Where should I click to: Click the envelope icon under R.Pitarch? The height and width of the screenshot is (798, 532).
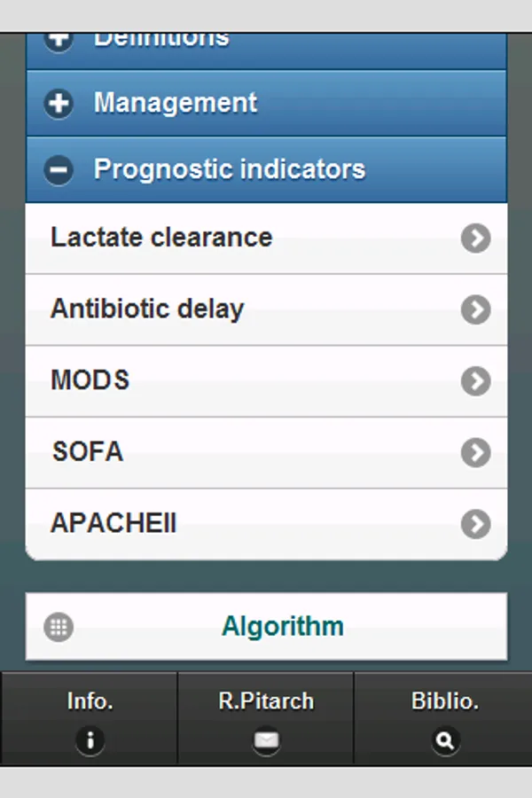click(x=266, y=740)
